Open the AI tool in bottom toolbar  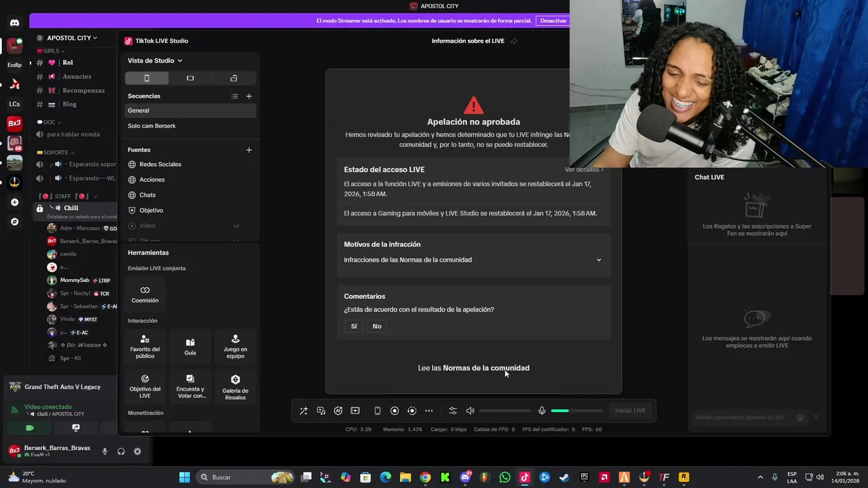coord(338,411)
